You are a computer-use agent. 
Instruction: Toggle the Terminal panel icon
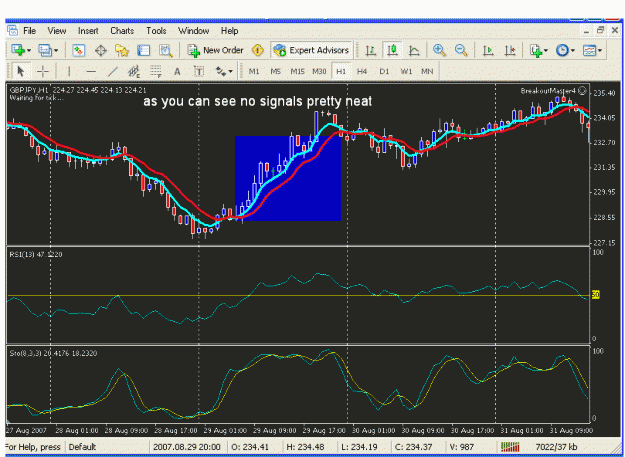coord(143,50)
